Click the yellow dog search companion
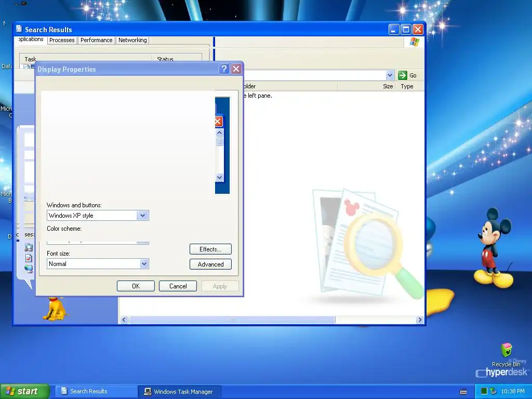 (55, 308)
